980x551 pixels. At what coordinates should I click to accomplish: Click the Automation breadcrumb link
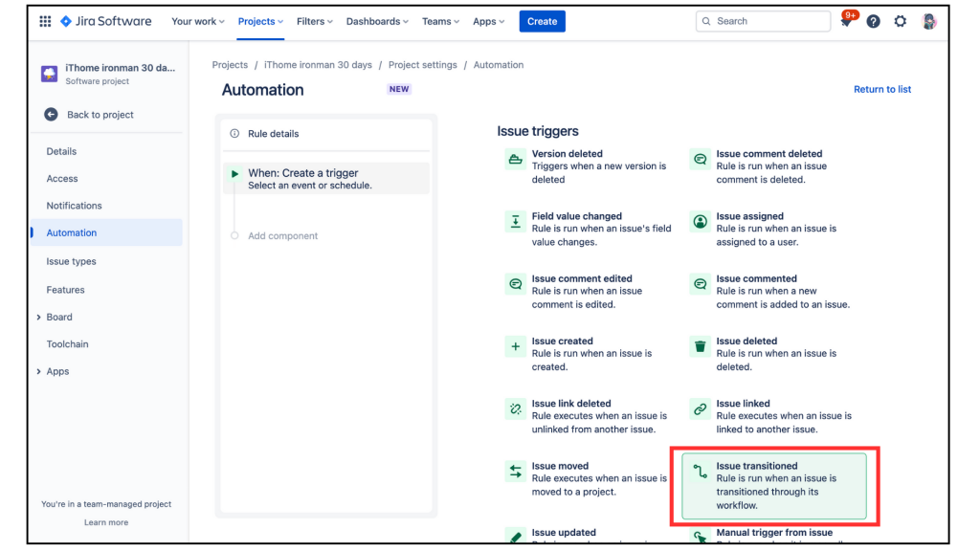[498, 65]
